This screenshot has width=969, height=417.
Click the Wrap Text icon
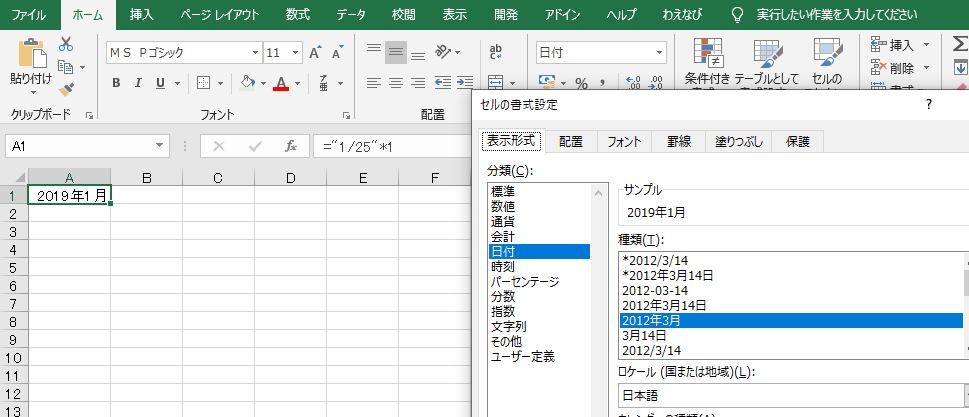tap(496, 52)
